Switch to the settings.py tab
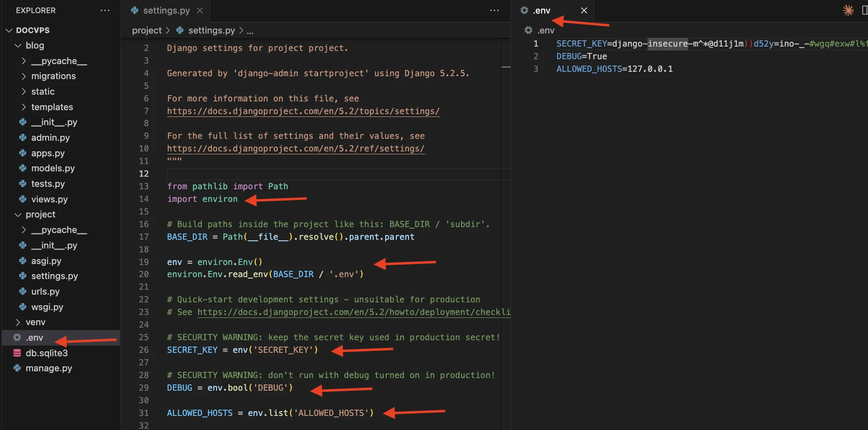The width and height of the screenshot is (868, 430). coord(166,10)
